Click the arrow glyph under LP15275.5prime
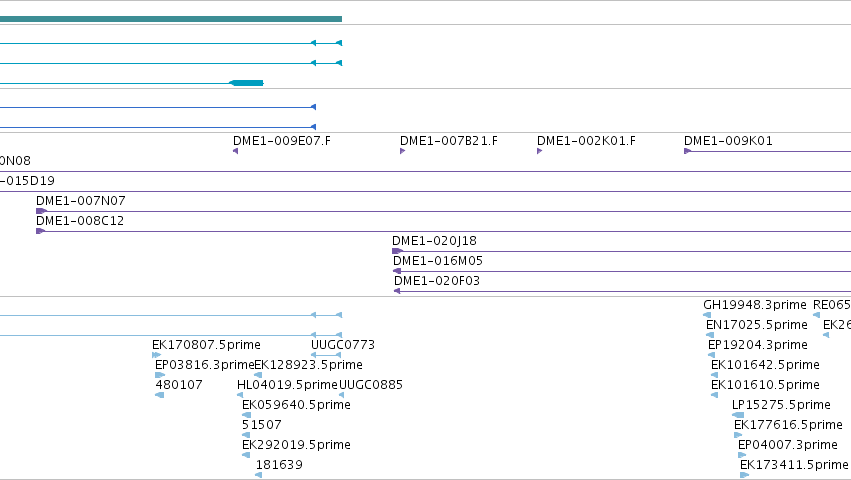This screenshot has height=480, width=851. [x=738, y=415]
